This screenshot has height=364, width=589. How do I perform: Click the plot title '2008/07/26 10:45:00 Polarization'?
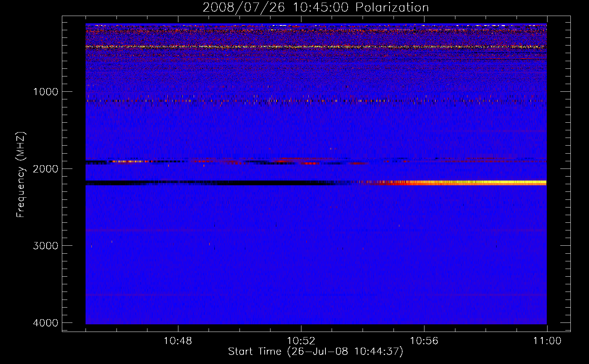point(316,7)
